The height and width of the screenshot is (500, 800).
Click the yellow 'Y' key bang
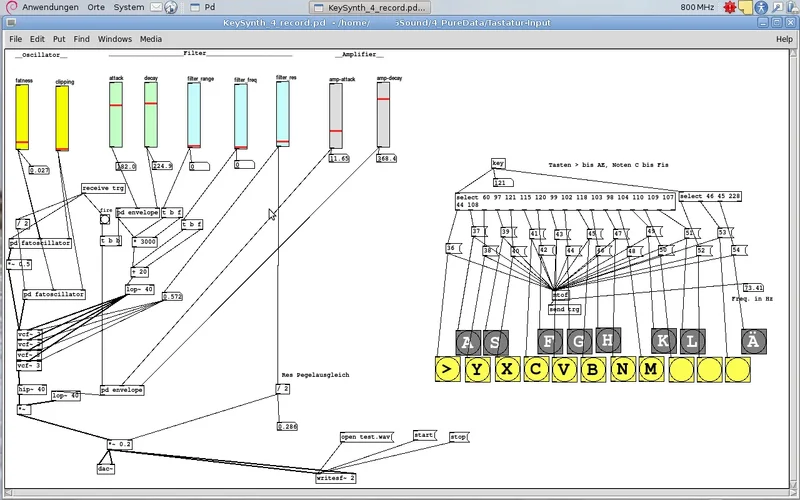480,371
